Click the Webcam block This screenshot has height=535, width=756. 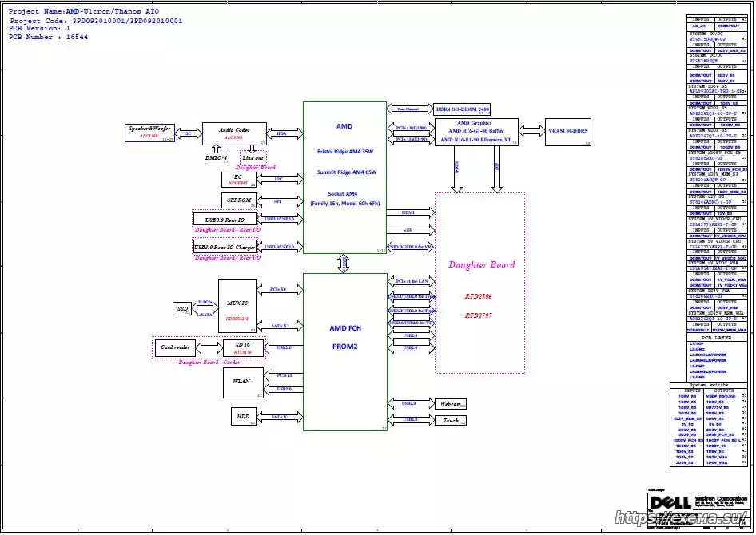click(x=450, y=403)
